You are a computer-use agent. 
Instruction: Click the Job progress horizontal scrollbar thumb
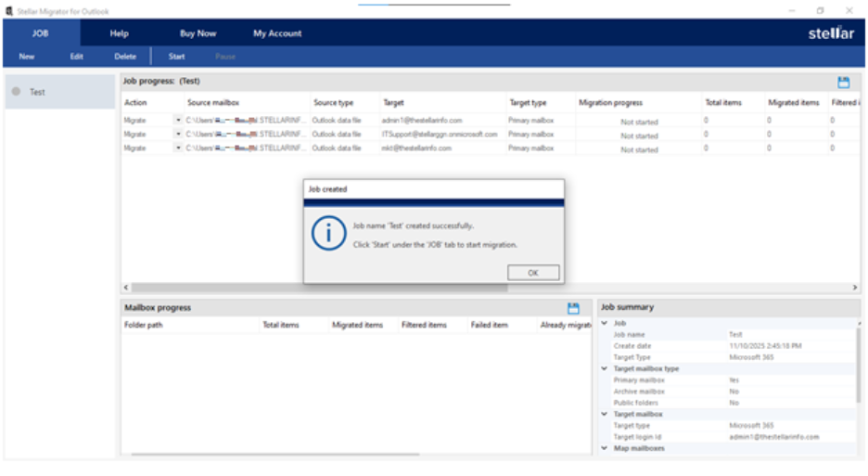[x=319, y=288]
